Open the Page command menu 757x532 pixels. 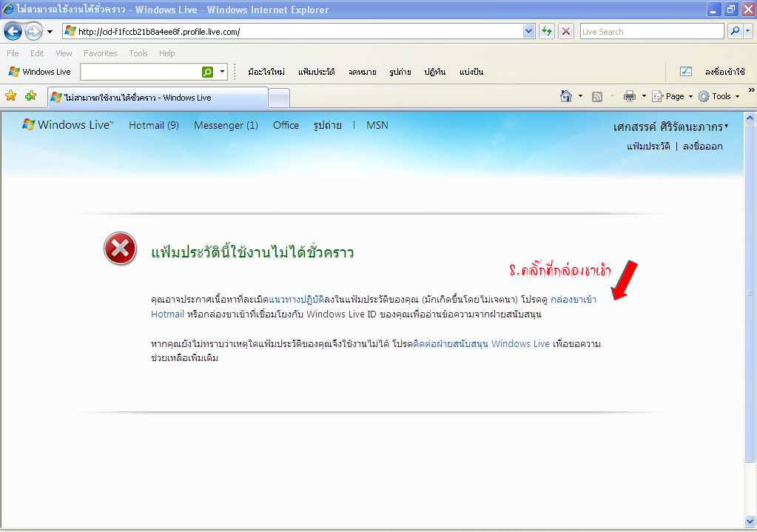point(673,96)
